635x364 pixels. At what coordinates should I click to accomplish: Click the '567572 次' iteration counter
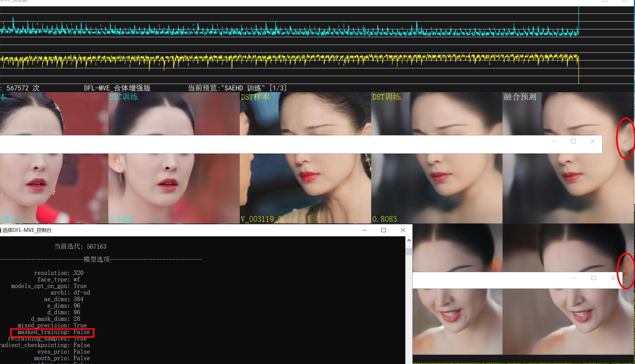pyautogui.click(x=23, y=88)
